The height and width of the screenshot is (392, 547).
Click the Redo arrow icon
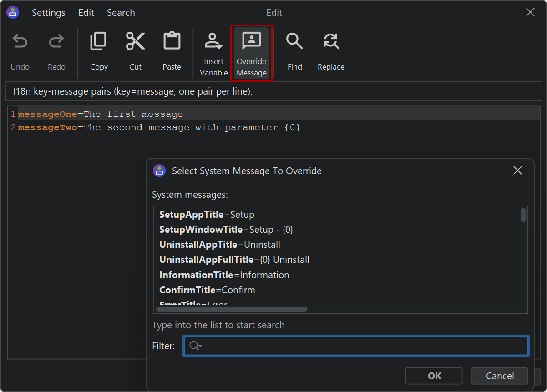point(56,42)
